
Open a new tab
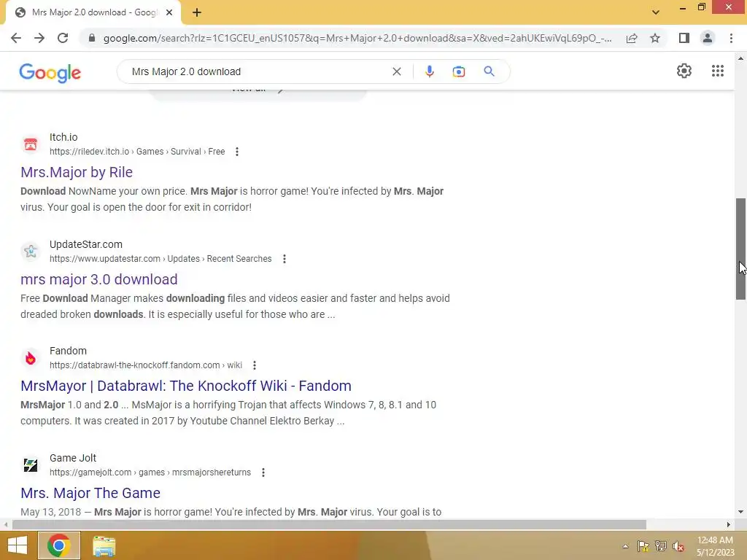pyautogui.click(x=197, y=12)
